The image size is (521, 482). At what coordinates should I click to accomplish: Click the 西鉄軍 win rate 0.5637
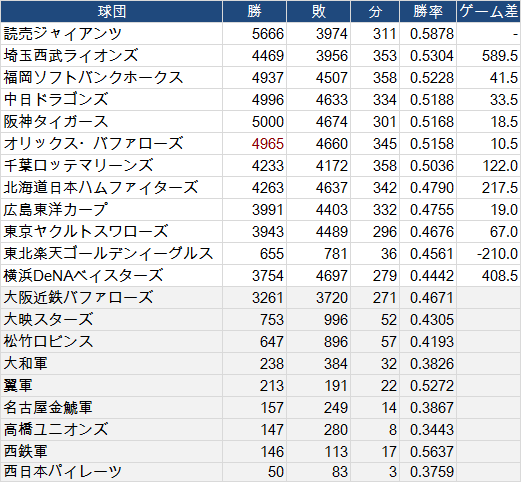(x=432, y=452)
